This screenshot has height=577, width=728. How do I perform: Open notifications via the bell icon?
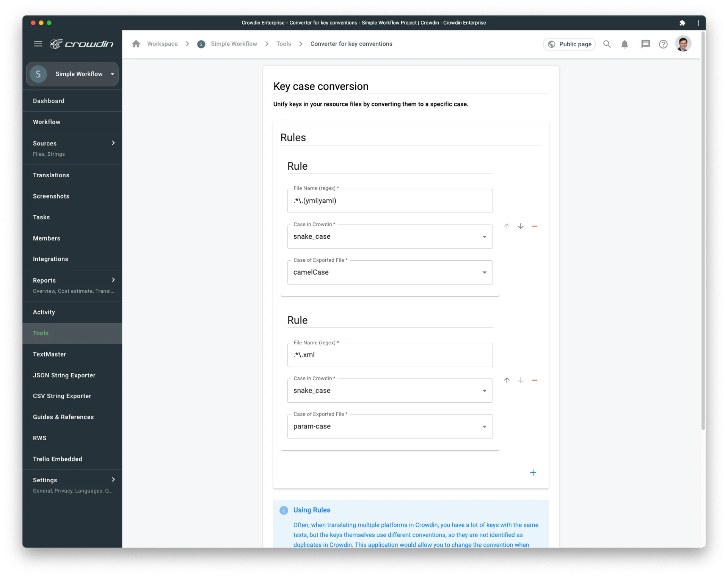625,44
